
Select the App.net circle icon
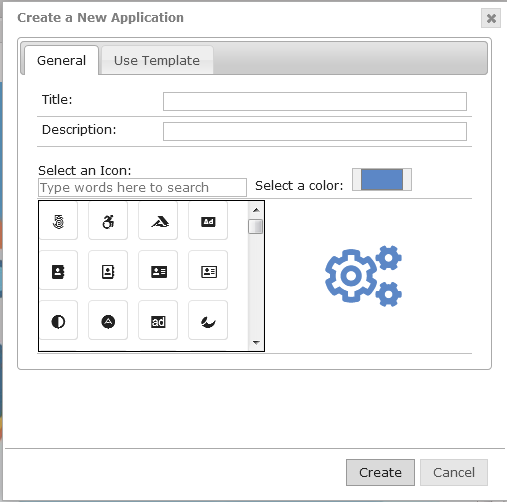tap(108, 321)
